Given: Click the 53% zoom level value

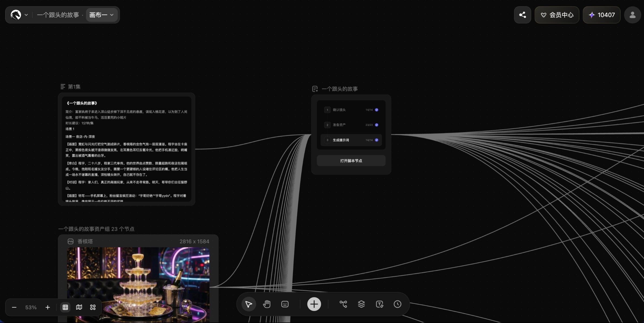Looking at the screenshot, I should (x=31, y=307).
